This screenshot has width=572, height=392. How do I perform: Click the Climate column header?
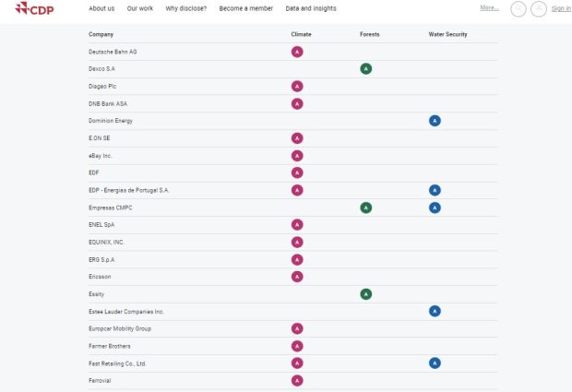tap(301, 34)
